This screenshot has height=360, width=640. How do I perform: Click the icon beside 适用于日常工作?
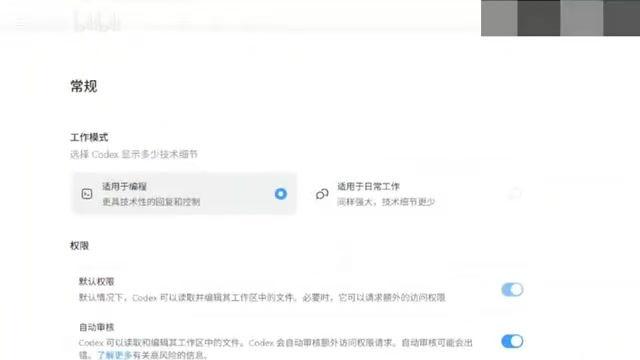[x=322, y=194]
